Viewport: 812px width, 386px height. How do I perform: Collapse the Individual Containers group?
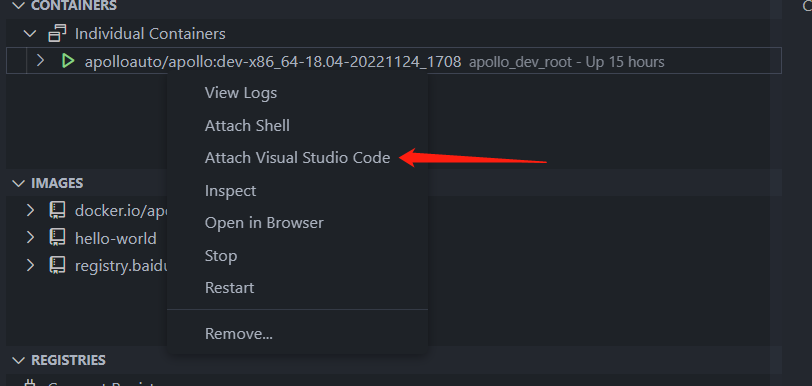[x=31, y=34]
